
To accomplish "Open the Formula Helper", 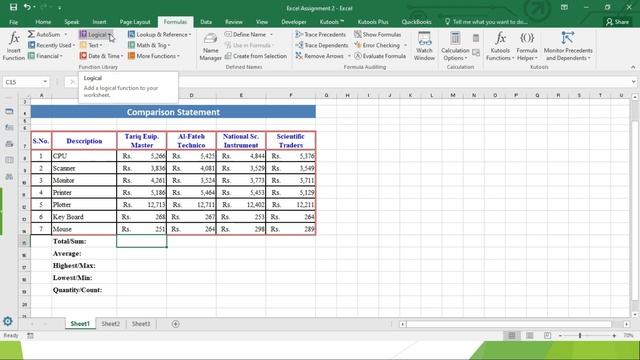I will tap(527, 46).
